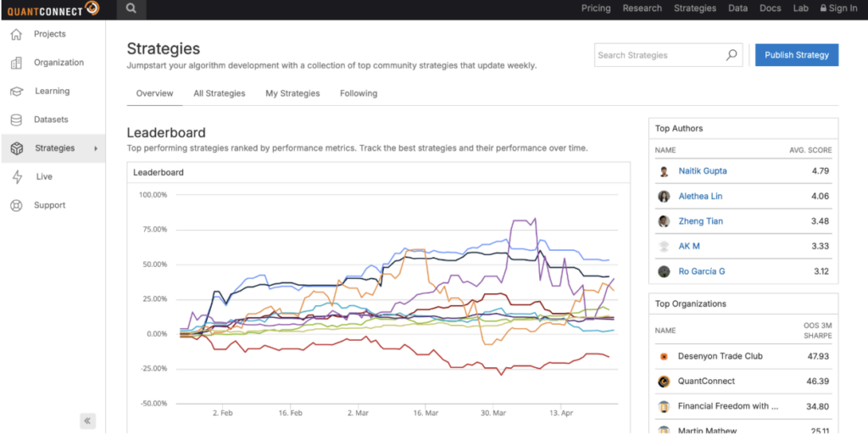Click Alethea Lin's avatar
This screenshot has height=446, width=868.
(x=665, y=196)
